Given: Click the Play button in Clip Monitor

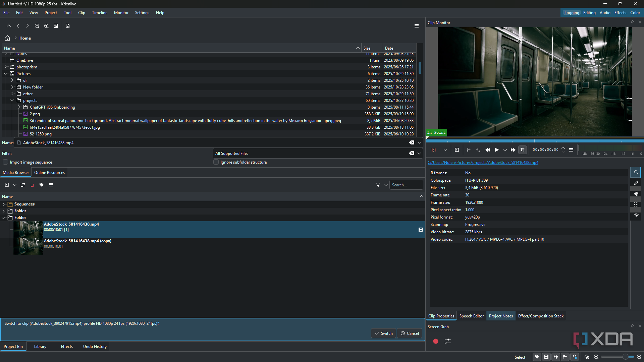Looking at the screenshot, I should 497,150.
